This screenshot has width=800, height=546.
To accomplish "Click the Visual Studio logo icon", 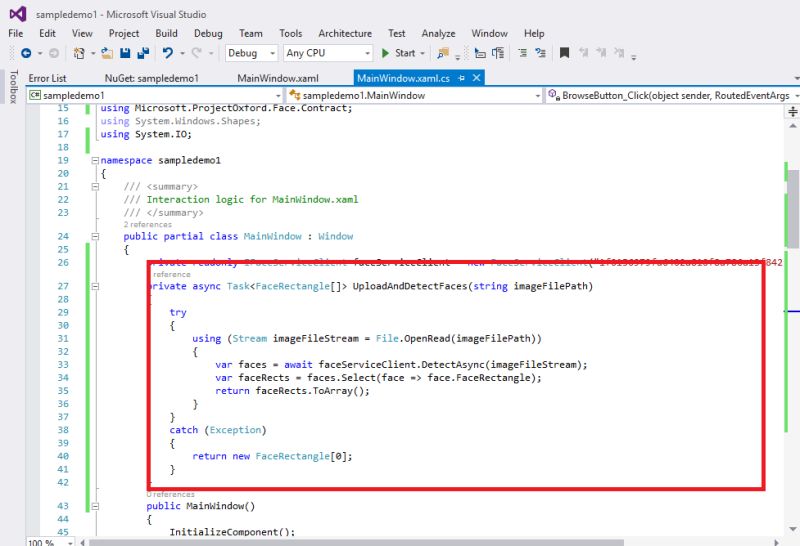I will pyautogui.click(x=18, y=14).
